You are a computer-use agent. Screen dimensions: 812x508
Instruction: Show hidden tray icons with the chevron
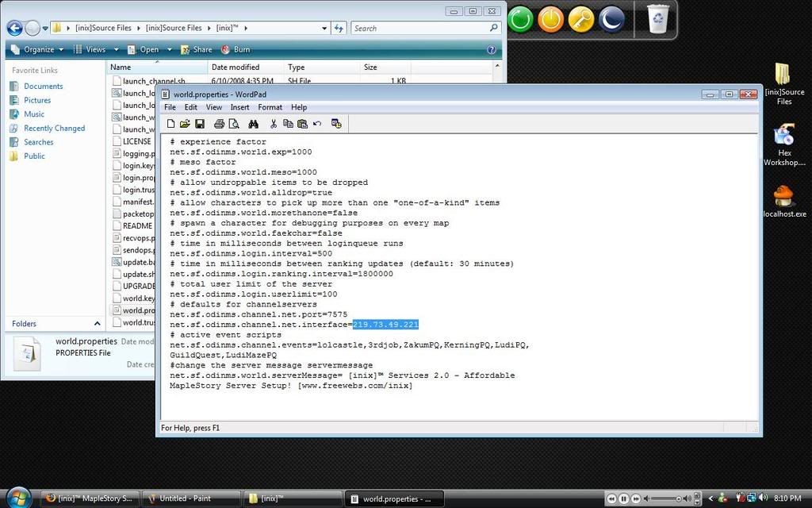(710, 498)
